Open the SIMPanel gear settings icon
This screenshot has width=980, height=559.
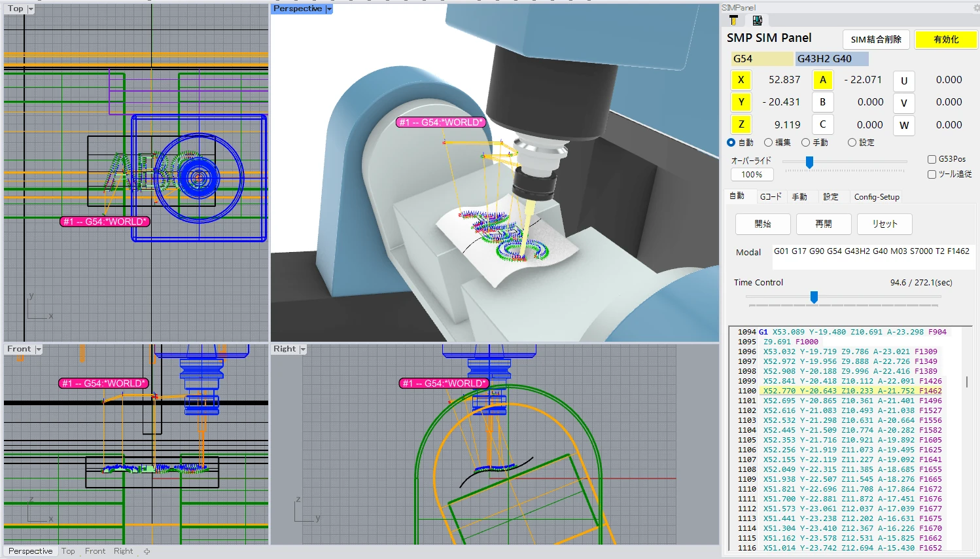[x=975, y=8]
